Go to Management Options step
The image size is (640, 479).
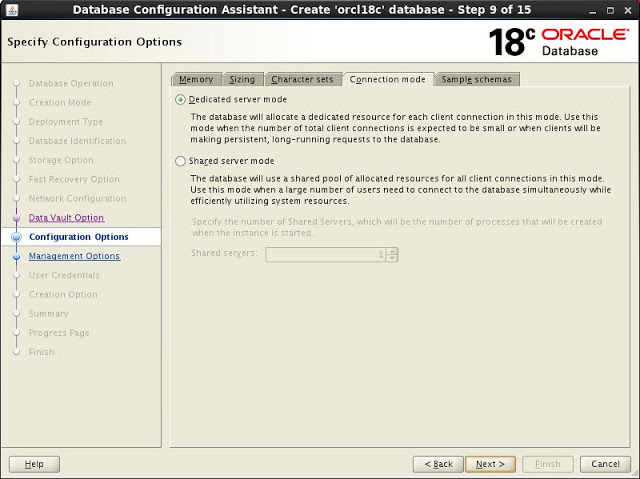(x=74, y=256)
